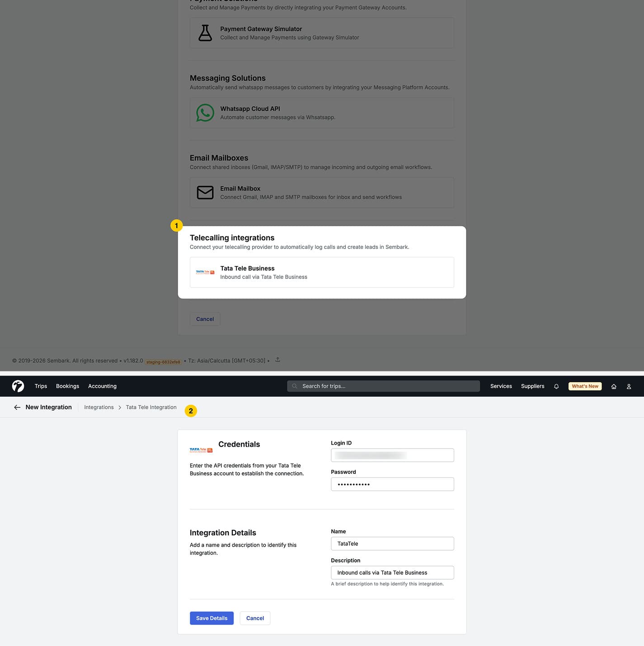Screen dimensions: 644x646
Task: Click the Tata Tele logo beside Credentials
Action: coord(201,450)
